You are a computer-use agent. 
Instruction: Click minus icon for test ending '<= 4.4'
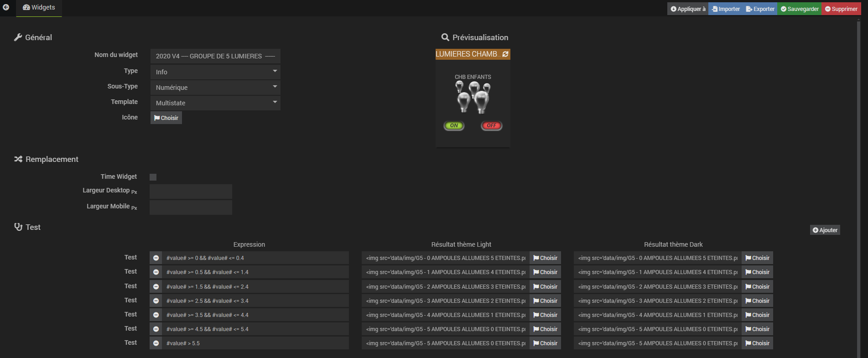(156, 315)
